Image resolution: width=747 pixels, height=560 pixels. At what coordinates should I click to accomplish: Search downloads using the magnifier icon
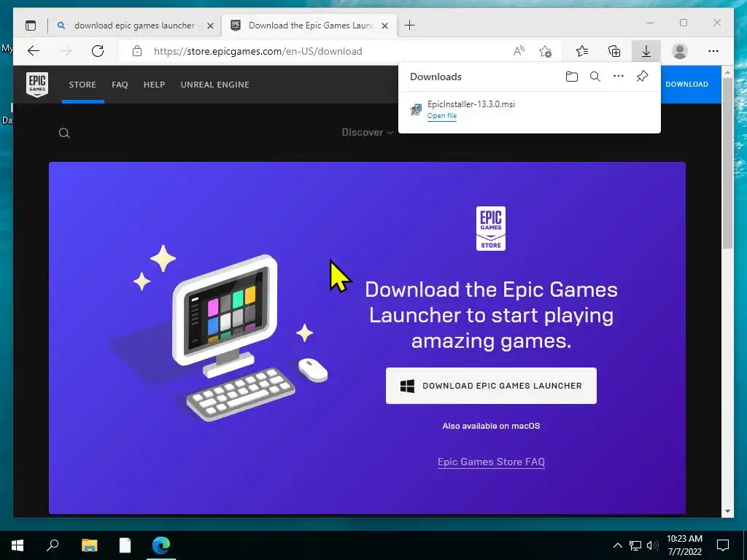coord(595,77)
